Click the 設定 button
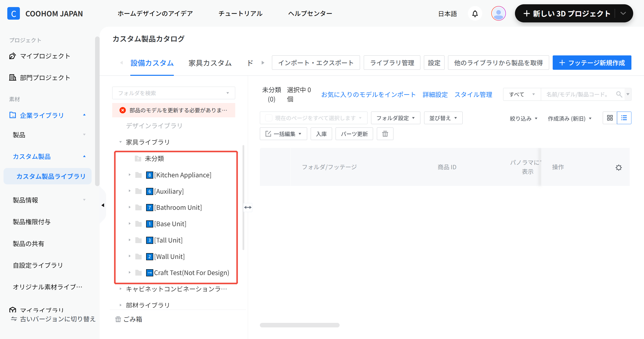This screenshot has width=644, height=339. click(x=434, y=62)
